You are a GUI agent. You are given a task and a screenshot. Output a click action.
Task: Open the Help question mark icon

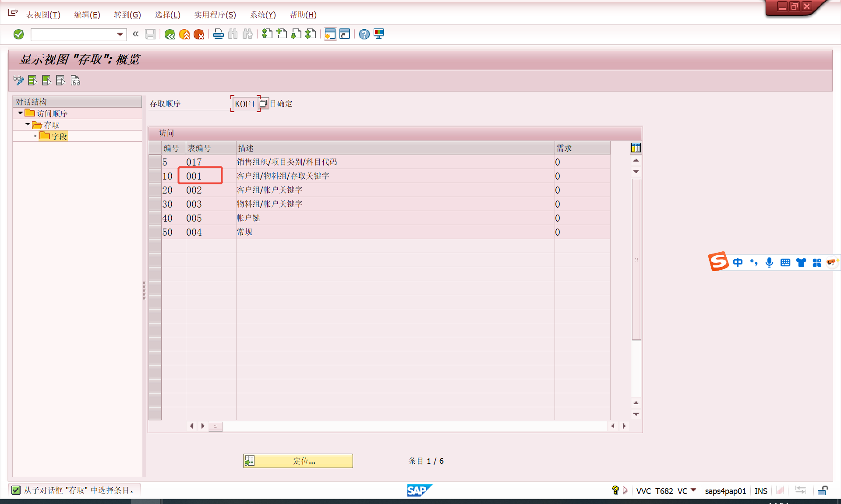pos(364,34)
